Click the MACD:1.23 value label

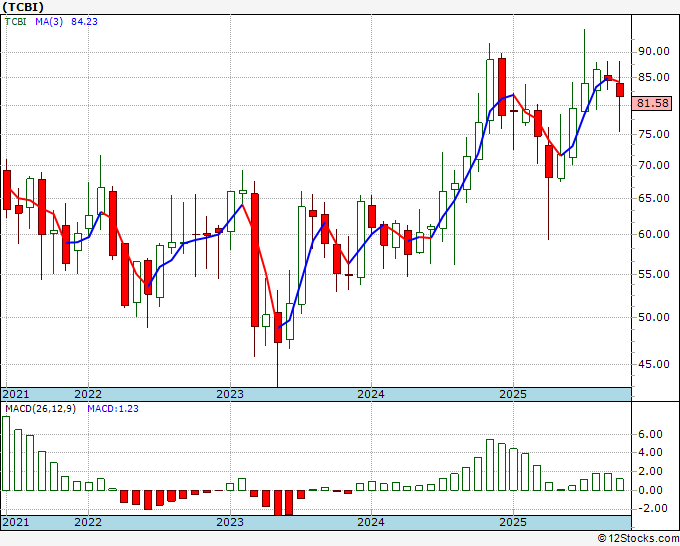[113, 409]
